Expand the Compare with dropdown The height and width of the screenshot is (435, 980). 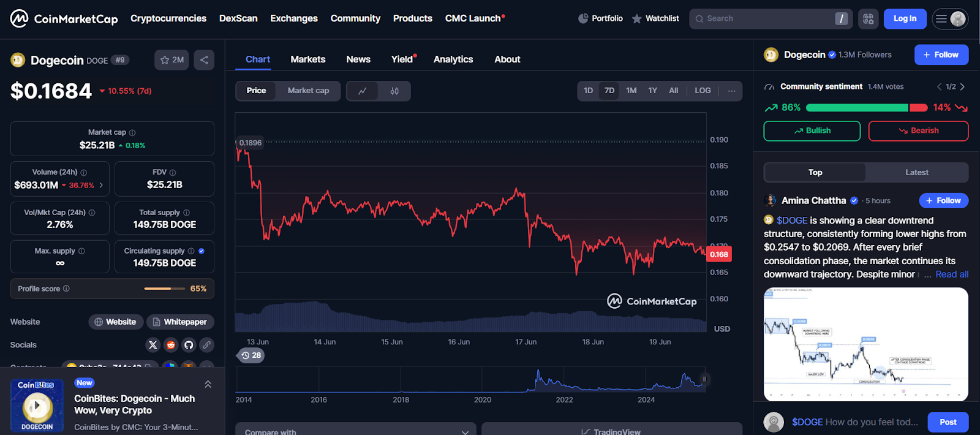tap(356, 431)
